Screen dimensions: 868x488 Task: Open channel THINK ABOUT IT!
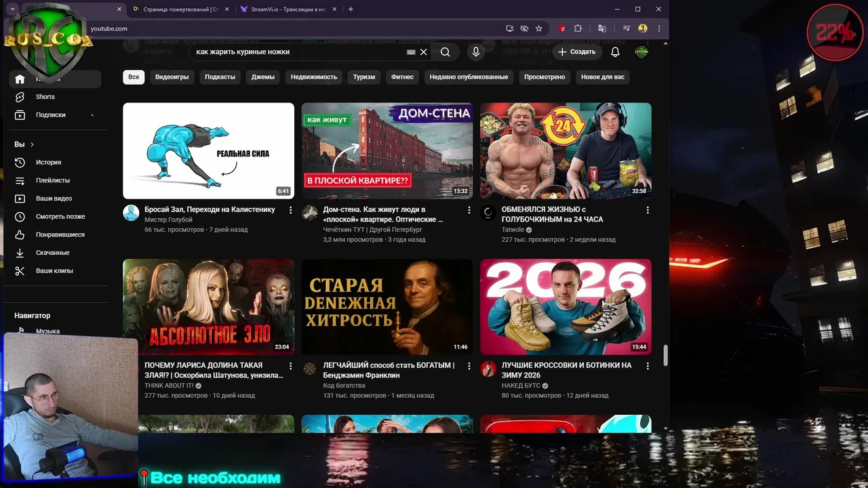click(169, 386)
